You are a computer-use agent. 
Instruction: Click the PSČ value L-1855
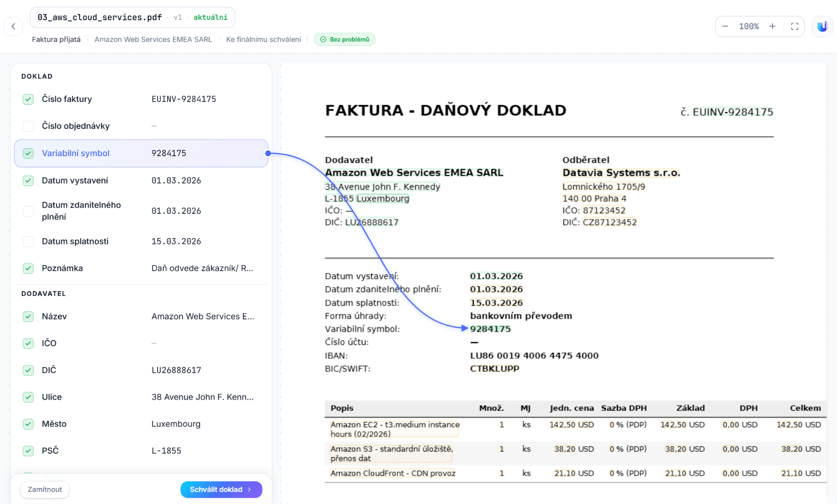click(x=167, y=451)
